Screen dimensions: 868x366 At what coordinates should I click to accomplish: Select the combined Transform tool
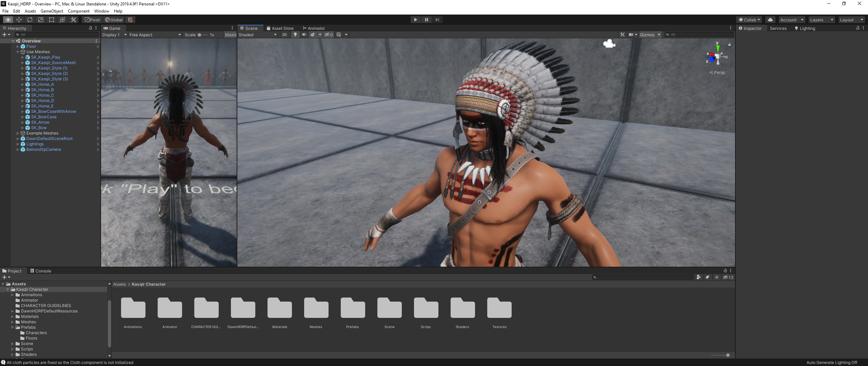point(62,20)
